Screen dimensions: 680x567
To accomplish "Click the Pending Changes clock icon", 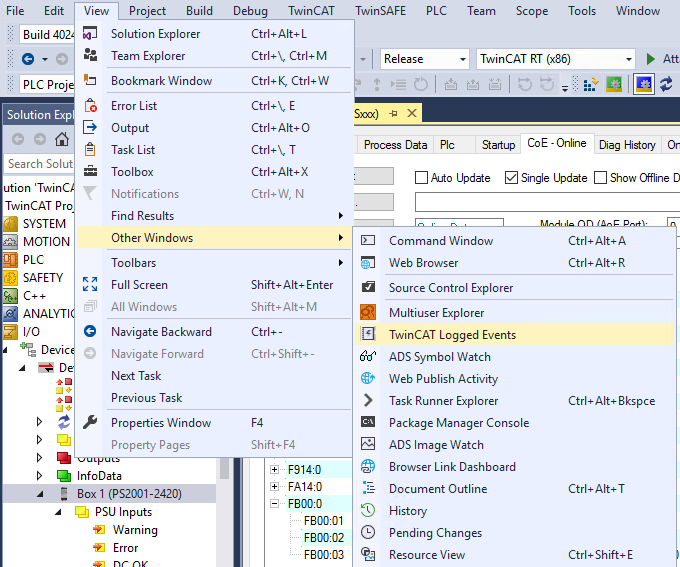I will [x=368, y=532].
